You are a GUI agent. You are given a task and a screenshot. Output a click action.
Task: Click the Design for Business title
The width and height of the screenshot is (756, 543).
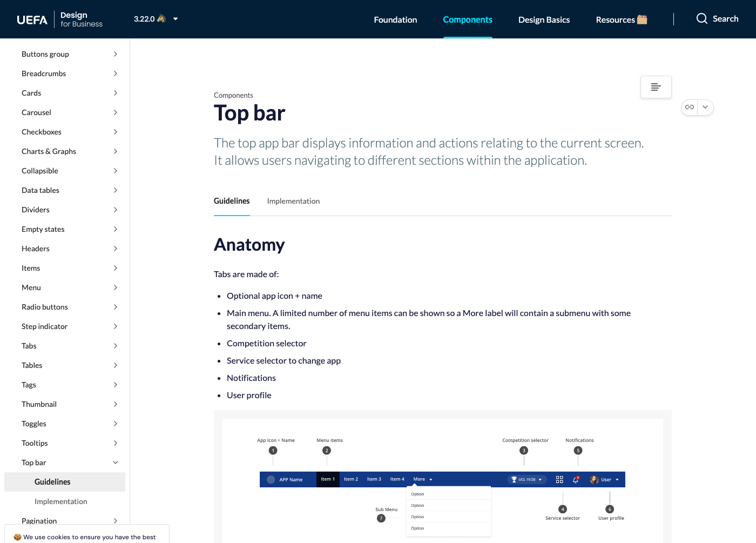click(x=82, y=19)
